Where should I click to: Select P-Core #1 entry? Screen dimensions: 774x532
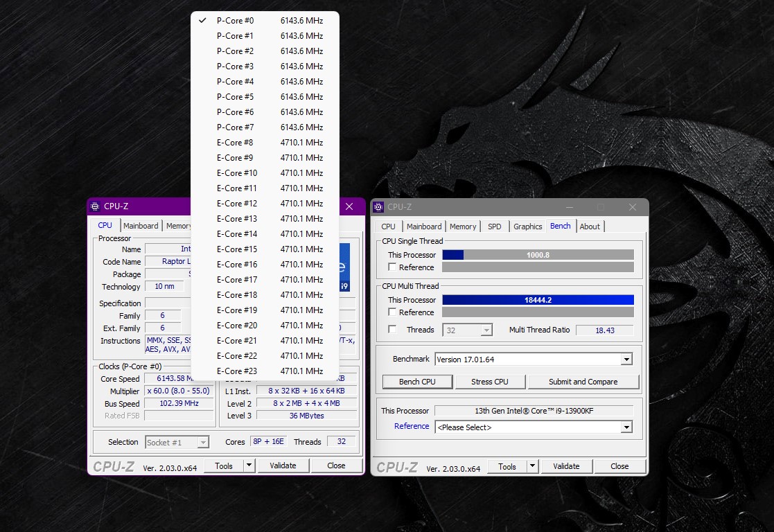point(265,36)
